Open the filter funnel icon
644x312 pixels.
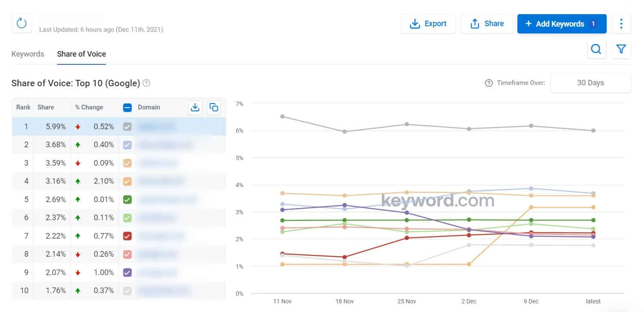[621, 49]
